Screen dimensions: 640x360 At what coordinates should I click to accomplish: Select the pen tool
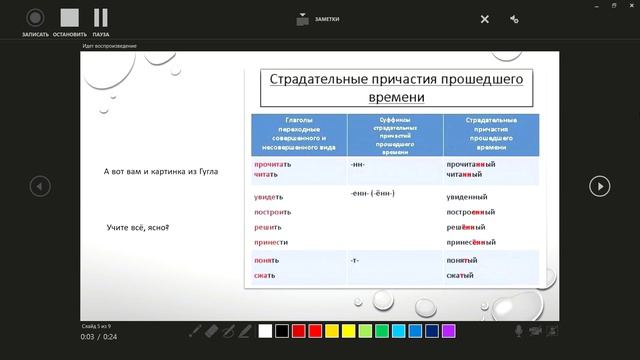228,331
